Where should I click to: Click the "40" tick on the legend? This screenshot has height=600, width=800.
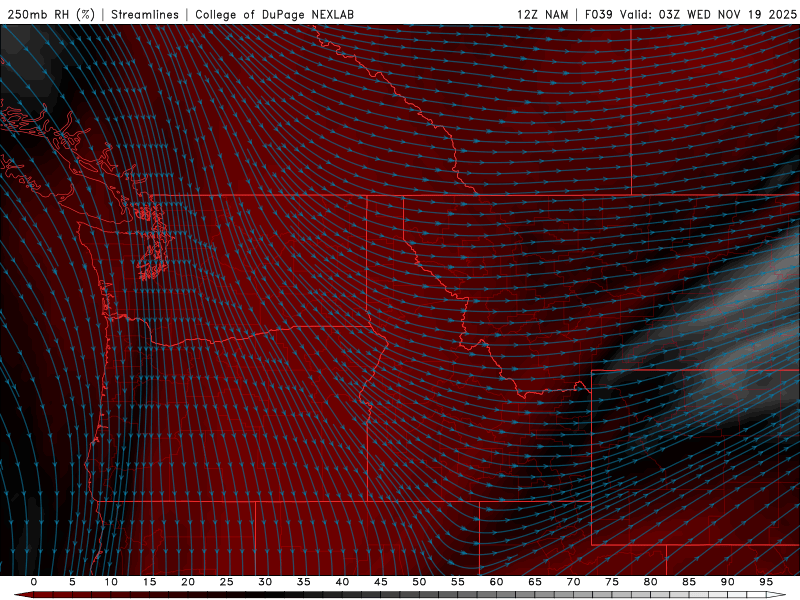342,582
